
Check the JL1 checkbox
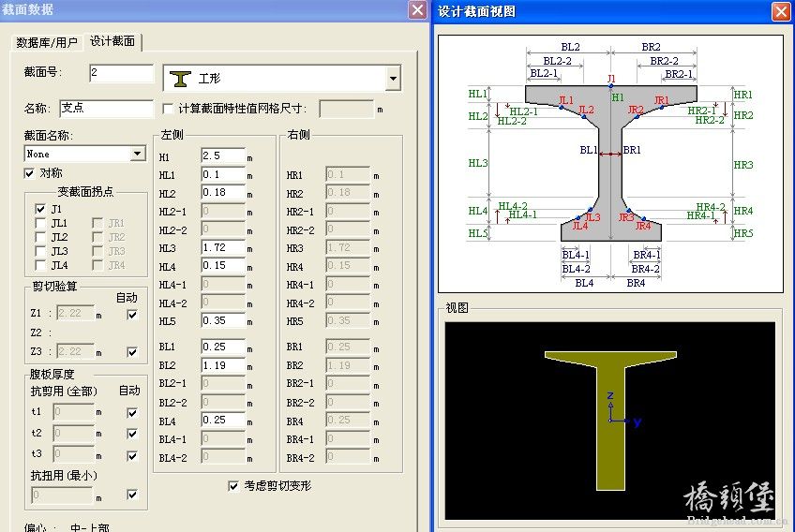(x=40, y=223)
